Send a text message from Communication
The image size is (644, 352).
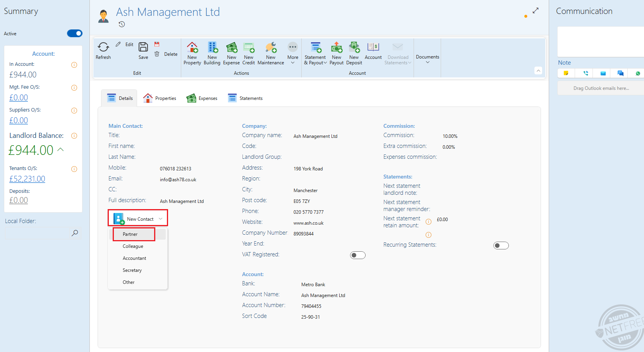pyautogui.click(x=620, y=73)
